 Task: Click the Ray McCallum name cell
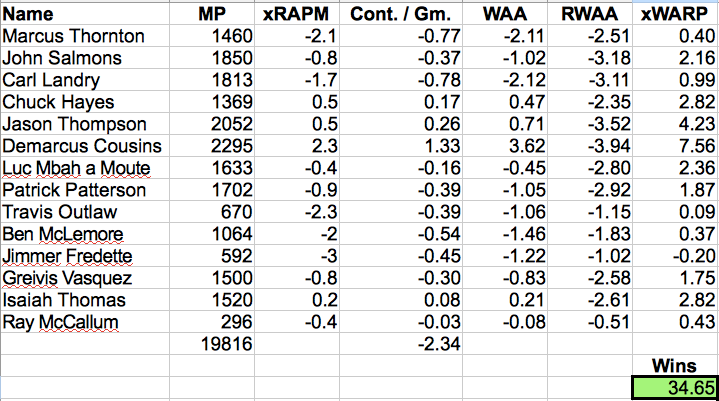coord(85,322)
